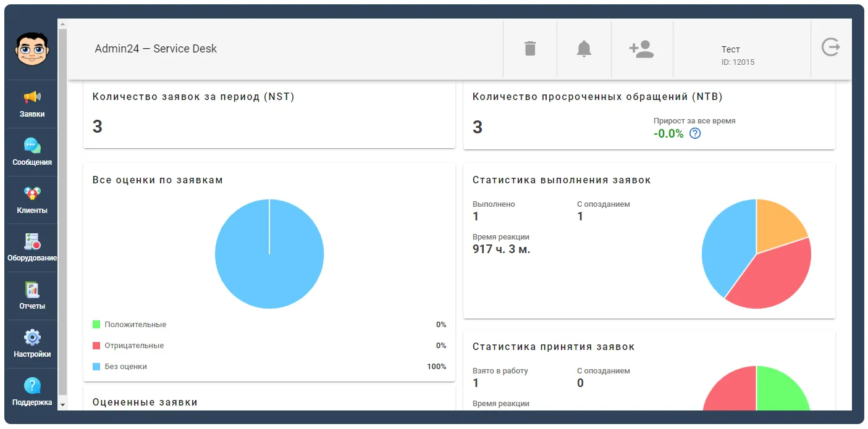Click the Все оценки по заявкам heading
The image size is (868, 429).
point(158,180)
